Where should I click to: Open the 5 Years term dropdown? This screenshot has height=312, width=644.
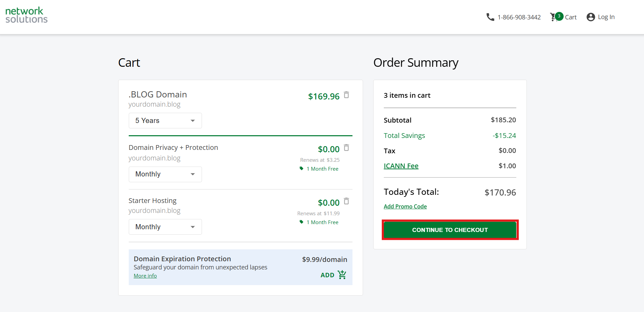click(165, 120)
